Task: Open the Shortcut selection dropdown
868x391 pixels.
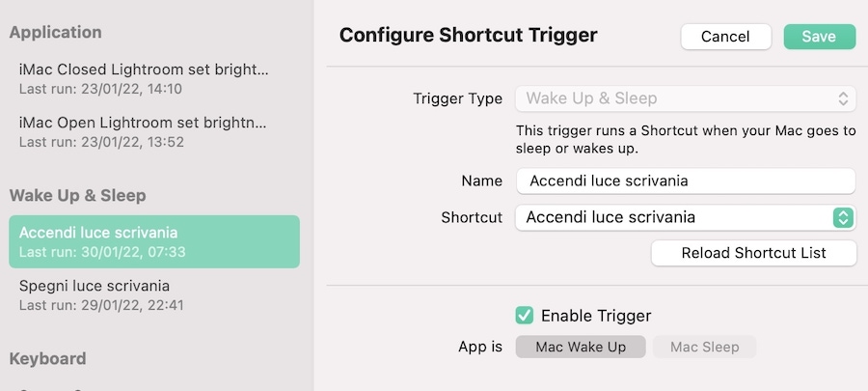Action: pos(686,217)
